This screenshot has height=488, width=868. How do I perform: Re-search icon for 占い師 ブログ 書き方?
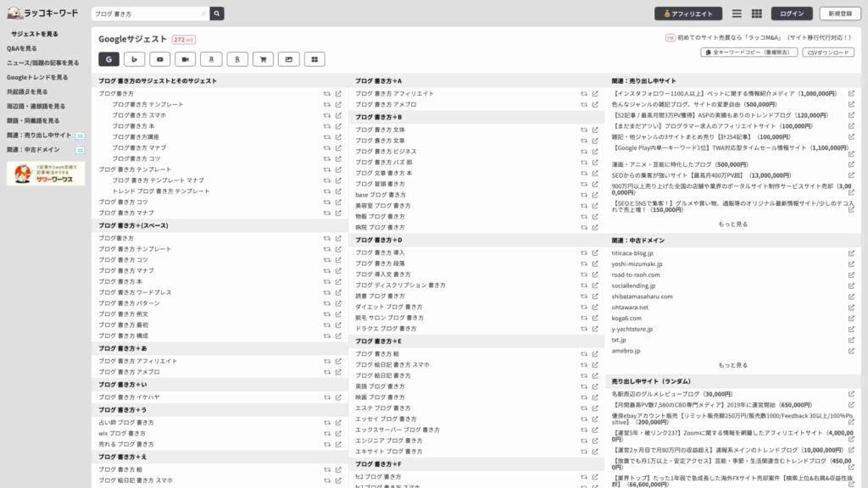click(327, 423)
